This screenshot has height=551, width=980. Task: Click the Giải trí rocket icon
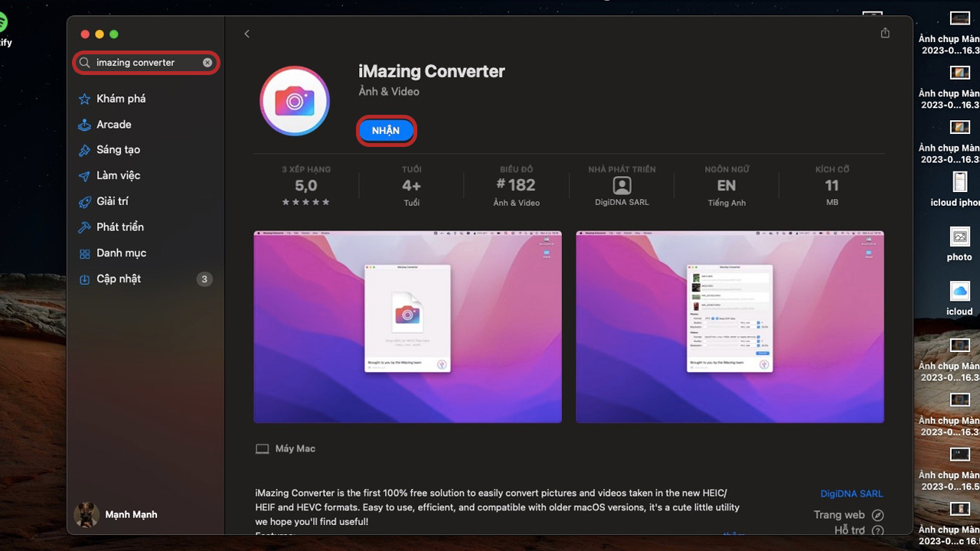(x=84, y=202)
